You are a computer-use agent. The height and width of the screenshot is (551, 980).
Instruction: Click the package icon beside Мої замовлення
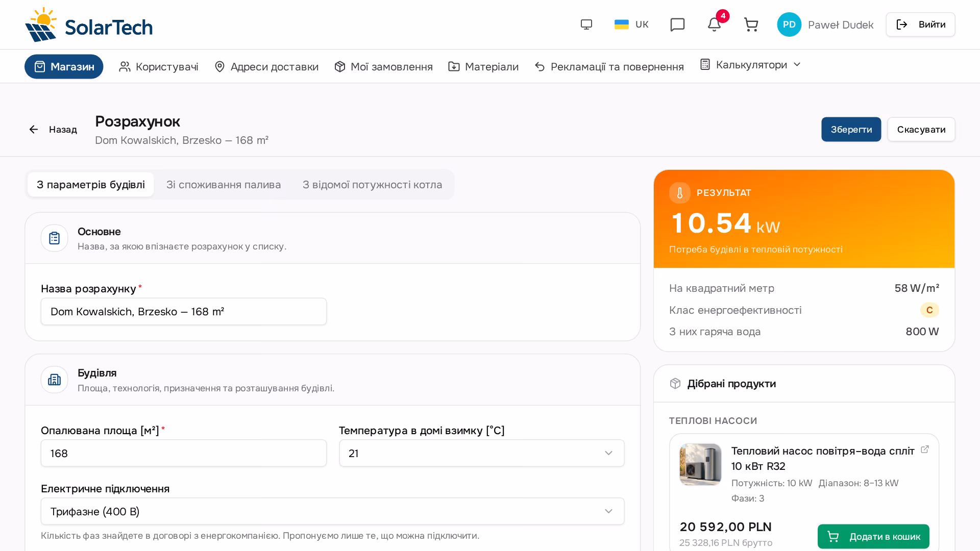click(x=340, y=67)
